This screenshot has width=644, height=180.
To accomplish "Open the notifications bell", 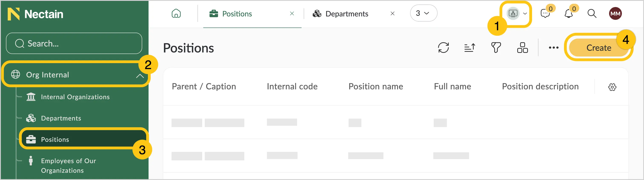I will click(x=568, y=13).
